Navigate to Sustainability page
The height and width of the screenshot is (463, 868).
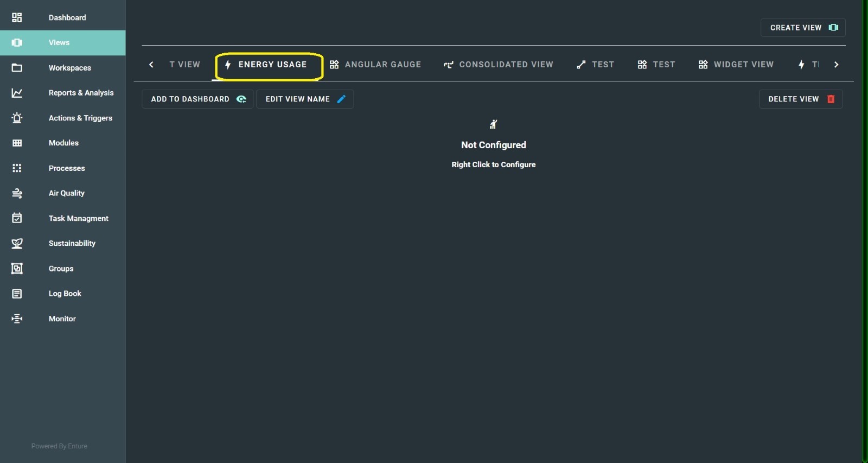click(62, 243)
